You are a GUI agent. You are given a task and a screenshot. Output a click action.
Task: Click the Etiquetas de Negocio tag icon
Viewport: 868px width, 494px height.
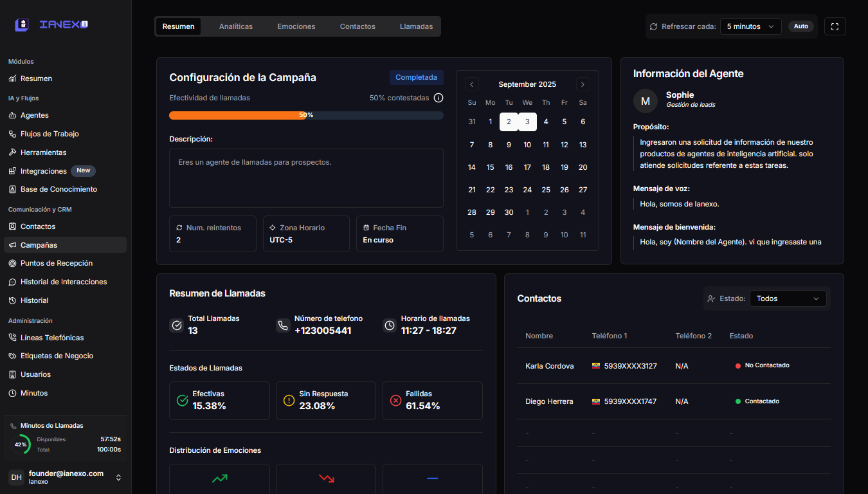click(x=13, y=356)
